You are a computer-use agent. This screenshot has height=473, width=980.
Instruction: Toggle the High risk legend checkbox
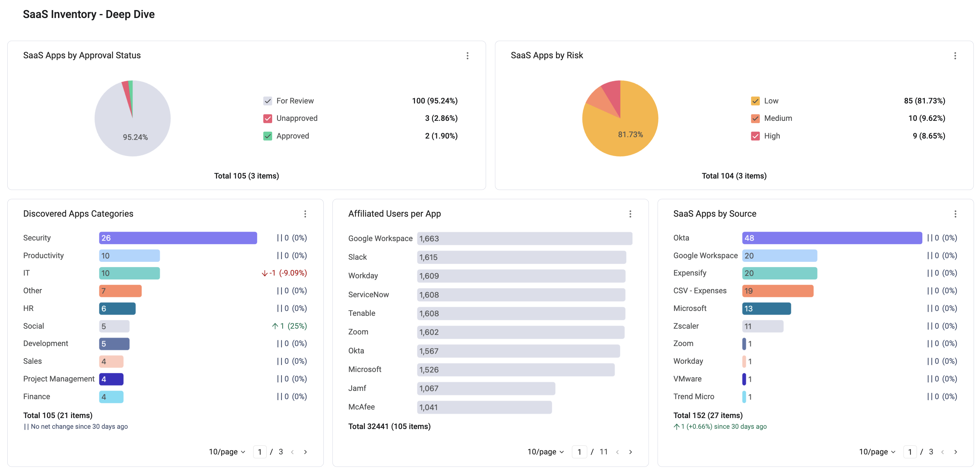click(755, 136)
